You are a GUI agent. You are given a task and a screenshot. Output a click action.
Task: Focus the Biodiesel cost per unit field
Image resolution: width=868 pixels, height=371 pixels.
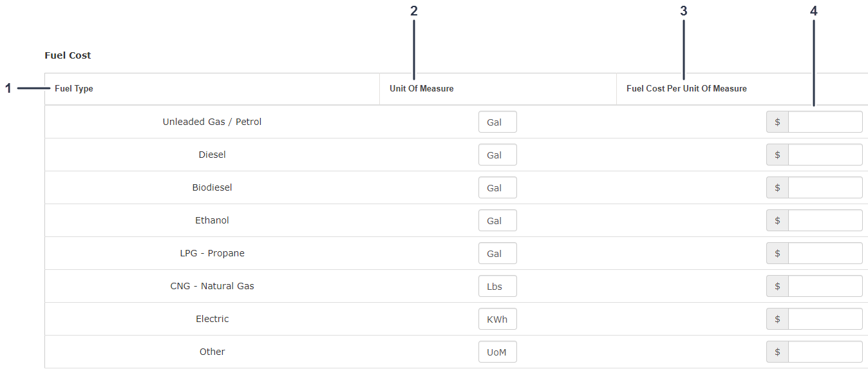point(825,187)
